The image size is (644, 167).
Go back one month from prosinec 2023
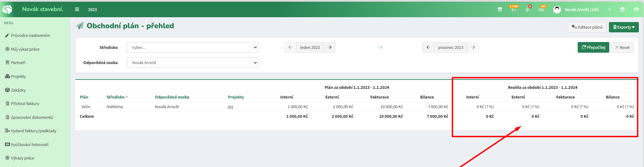tap(429, 47)
